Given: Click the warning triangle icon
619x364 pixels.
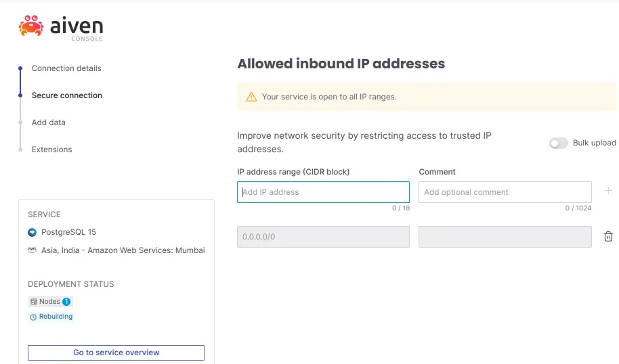Looking at the screenshot, I should 251,97.
